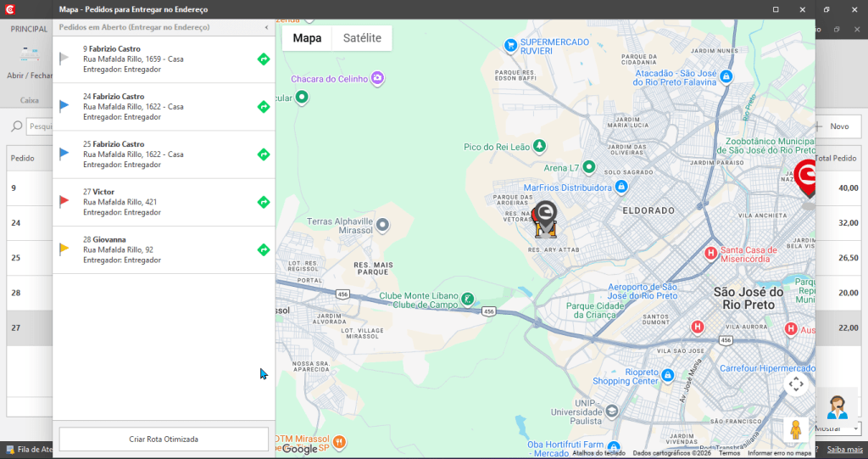Click the Oba Hortifruti Farm marker
The height and width of the screenshot is (459, 868).
coord(613,446)
